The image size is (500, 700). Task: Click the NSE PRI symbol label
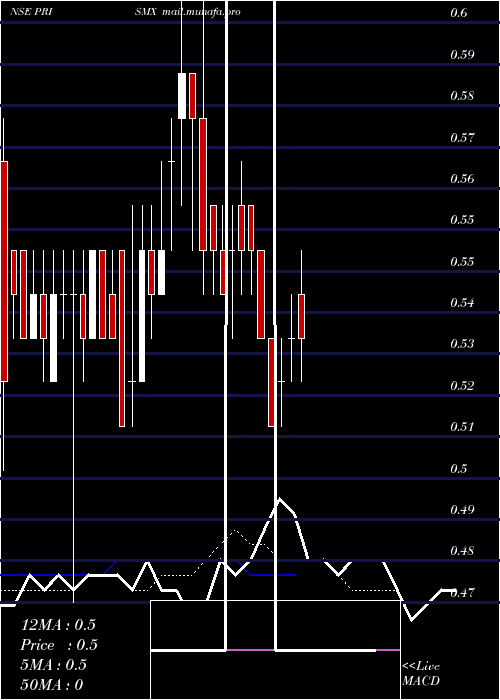coord(31,12)
